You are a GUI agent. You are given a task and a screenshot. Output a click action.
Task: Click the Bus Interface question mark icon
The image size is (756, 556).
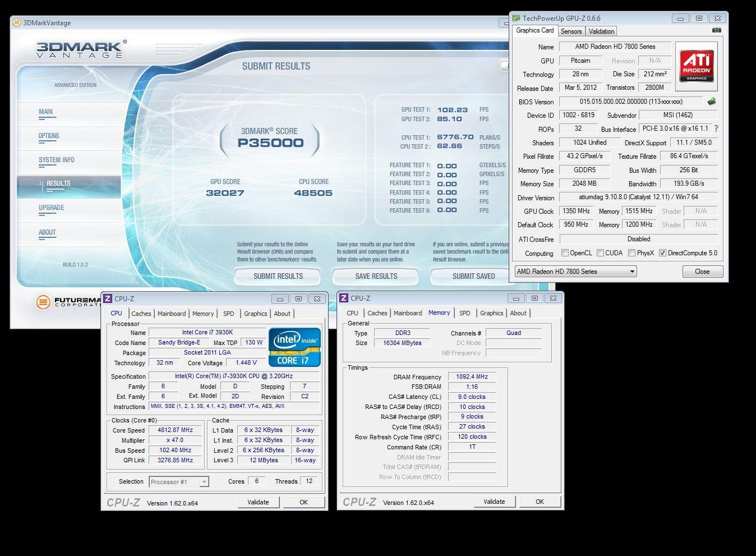click(716, 128)
